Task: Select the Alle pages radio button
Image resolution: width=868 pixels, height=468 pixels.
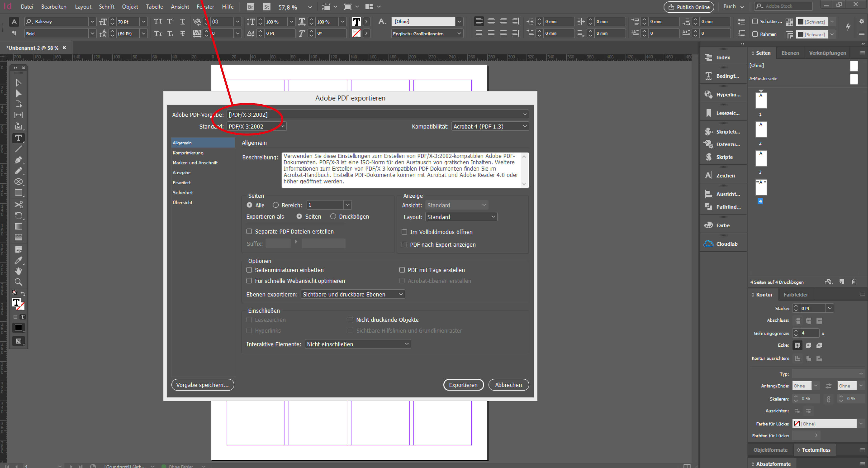Action: tap(249, 205)
